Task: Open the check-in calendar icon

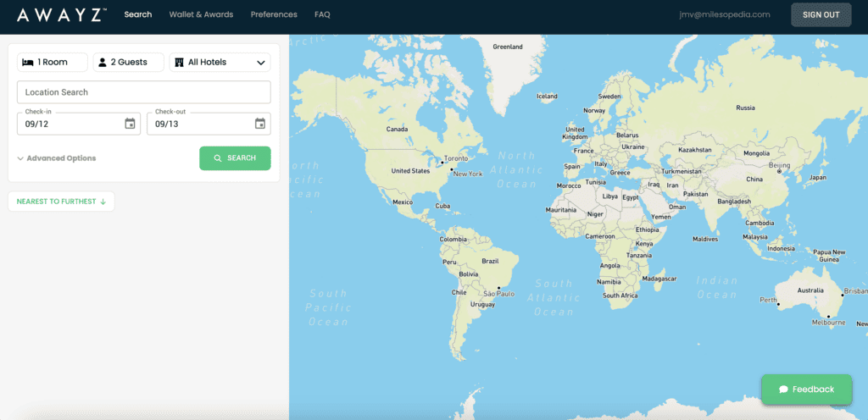Action: pyautogui.click(x=130, y=124)
